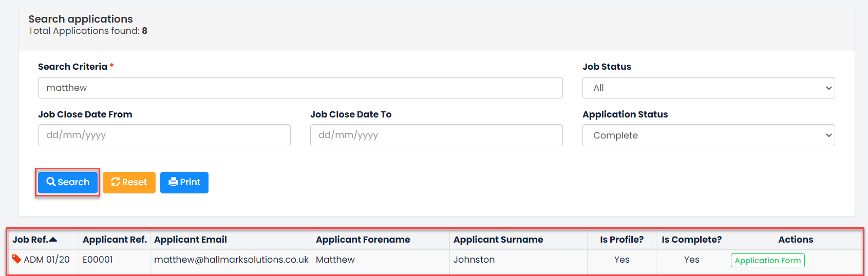868x276 pixels.
Task: Open the Application Status dropdown showing Complete
Action: (708, 135)
